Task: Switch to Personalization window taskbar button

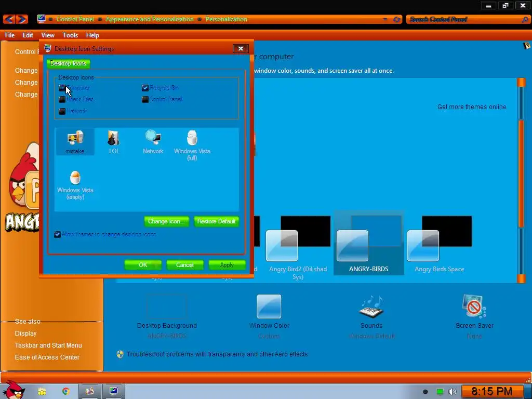Action: click(113, 391)
